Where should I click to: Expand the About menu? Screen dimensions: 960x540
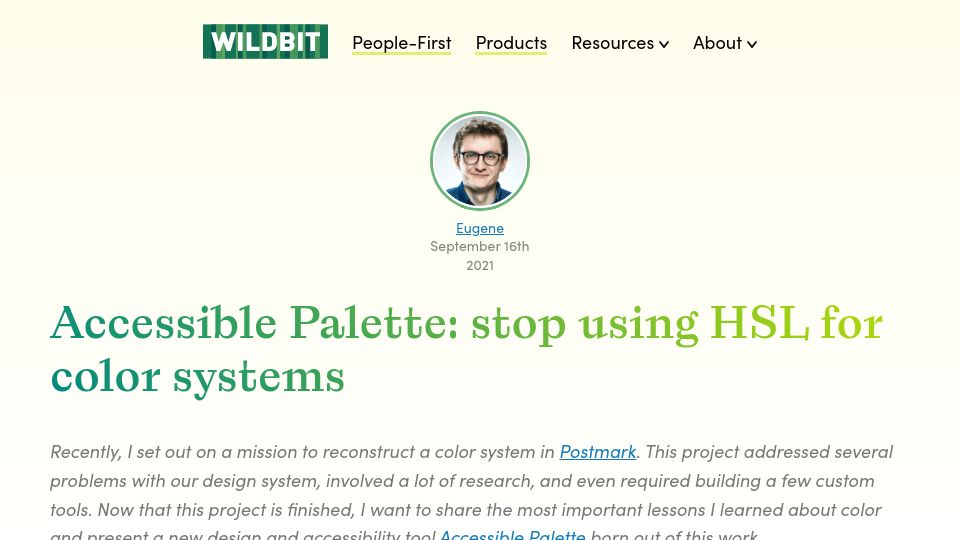point(725,43)
